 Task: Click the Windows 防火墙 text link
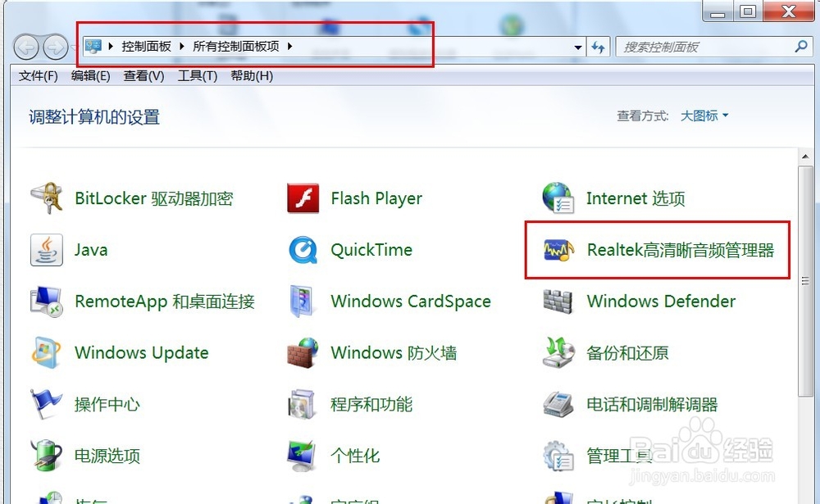point(394,353)
